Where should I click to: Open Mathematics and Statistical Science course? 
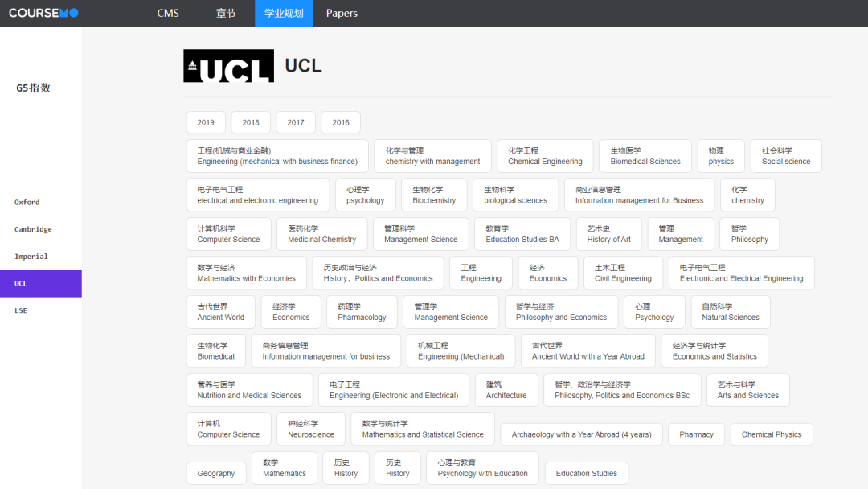pos(423,429)
